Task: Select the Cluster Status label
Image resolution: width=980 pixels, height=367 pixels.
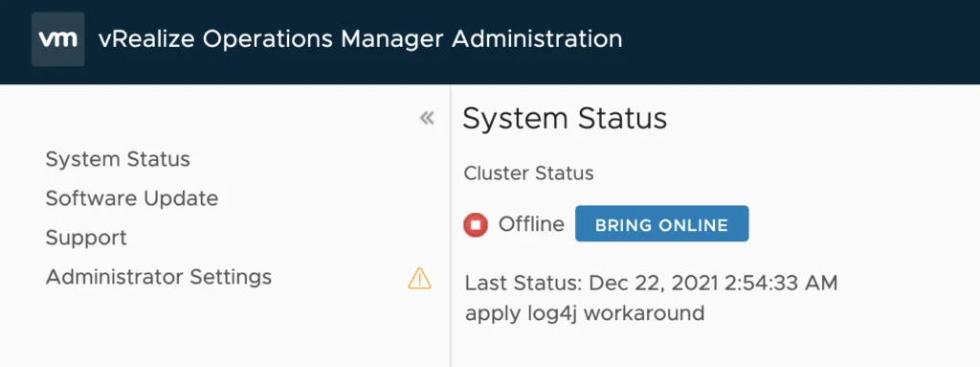Action: pos(528,172)
